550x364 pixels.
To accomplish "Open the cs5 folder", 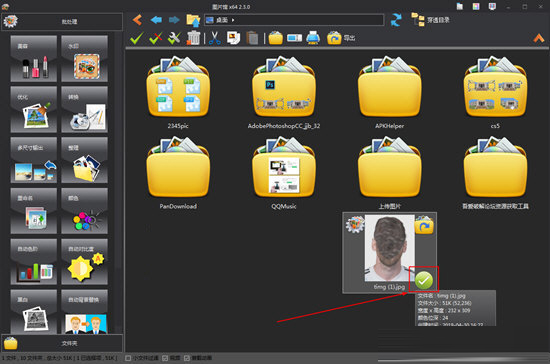I will [495, 87].
